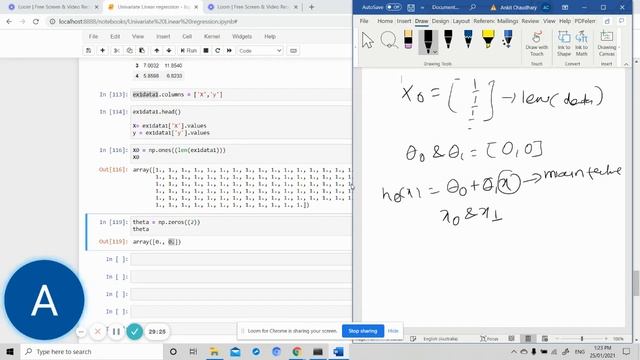This screenshot has width=640, height=360.
Task: Reload the Chrome page
Action: (x=36, y=21)
